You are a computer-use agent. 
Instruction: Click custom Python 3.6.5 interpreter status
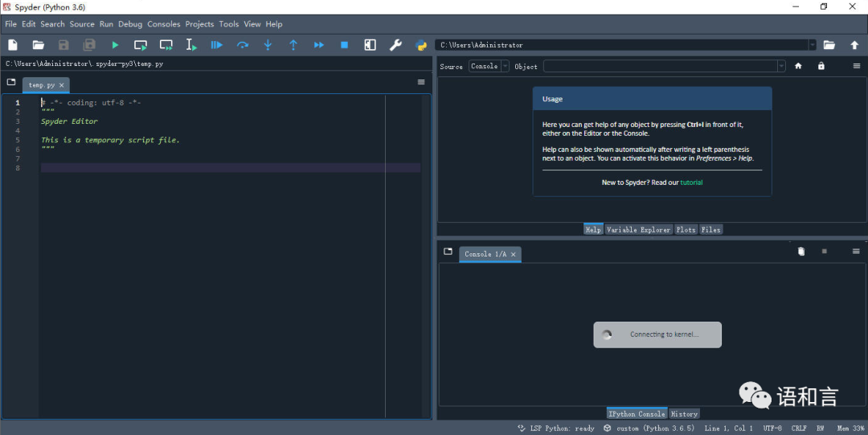coord(649,429)
